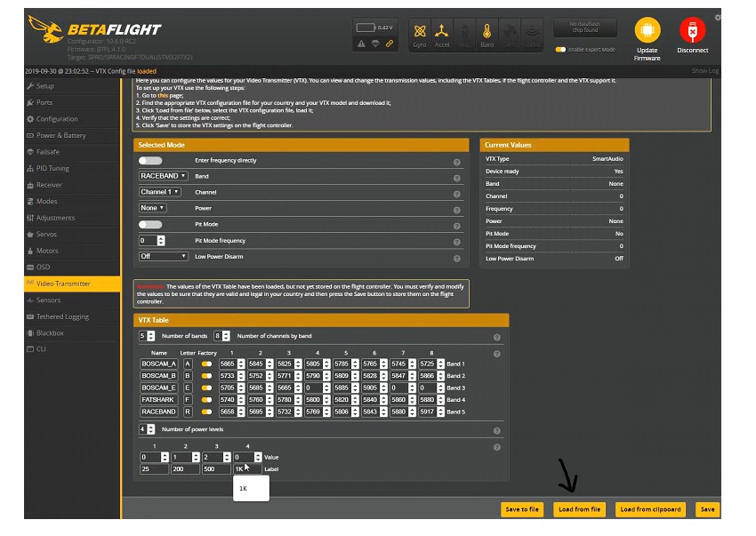
Task: Click the battery voltage icon
Action: (x=366, y=28)
